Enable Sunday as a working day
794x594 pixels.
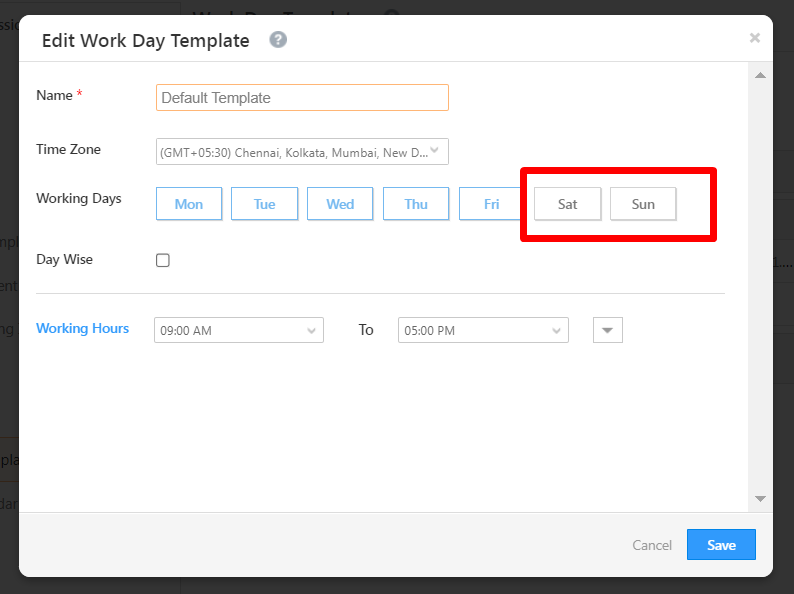[643, 204]
